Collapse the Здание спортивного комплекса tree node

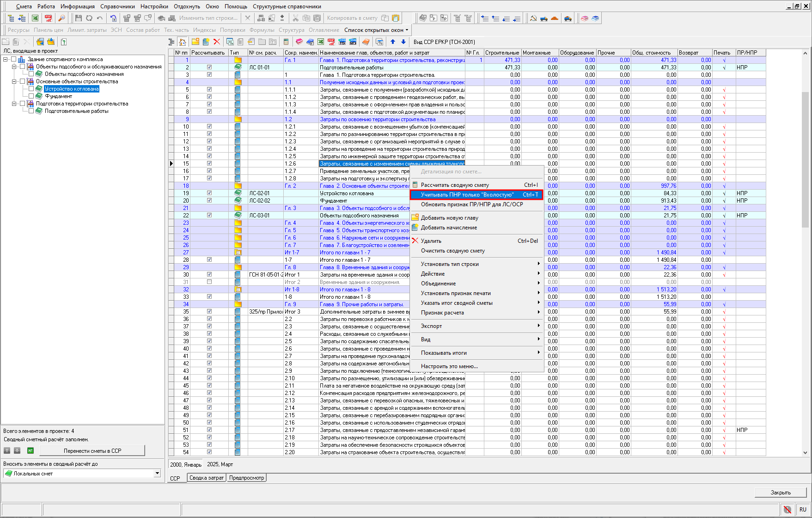click(x=6, y=59)
